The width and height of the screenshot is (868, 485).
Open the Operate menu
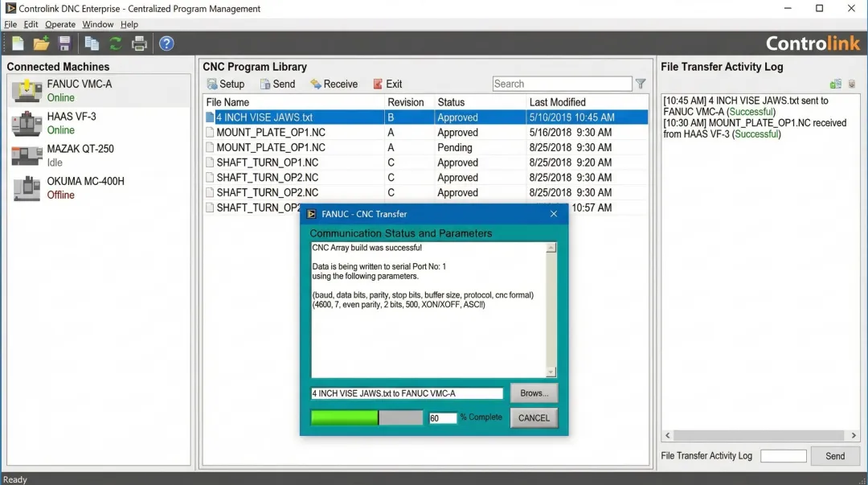point(59,24)
